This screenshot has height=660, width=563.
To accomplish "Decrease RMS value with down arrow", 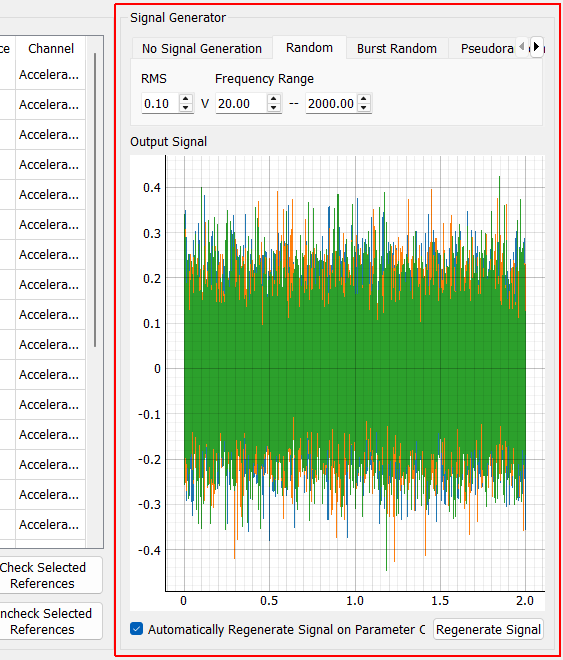I will coord(186,108).
